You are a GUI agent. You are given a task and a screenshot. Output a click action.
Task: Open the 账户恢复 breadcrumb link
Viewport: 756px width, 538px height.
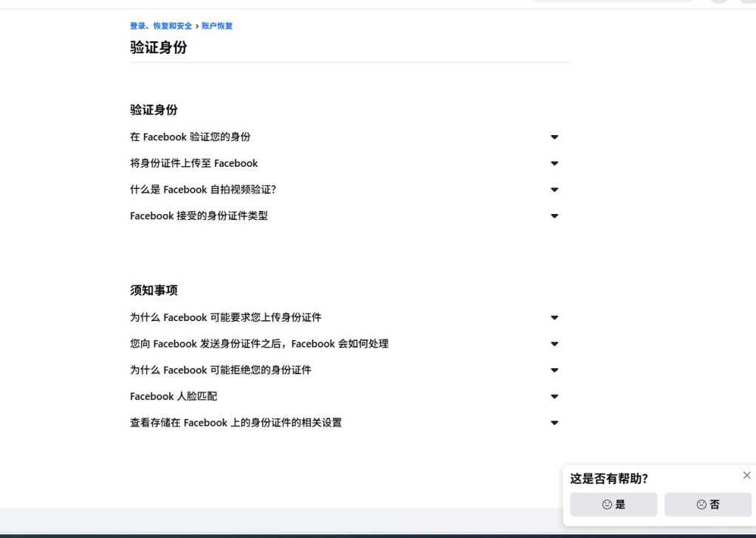coord(217,26)
